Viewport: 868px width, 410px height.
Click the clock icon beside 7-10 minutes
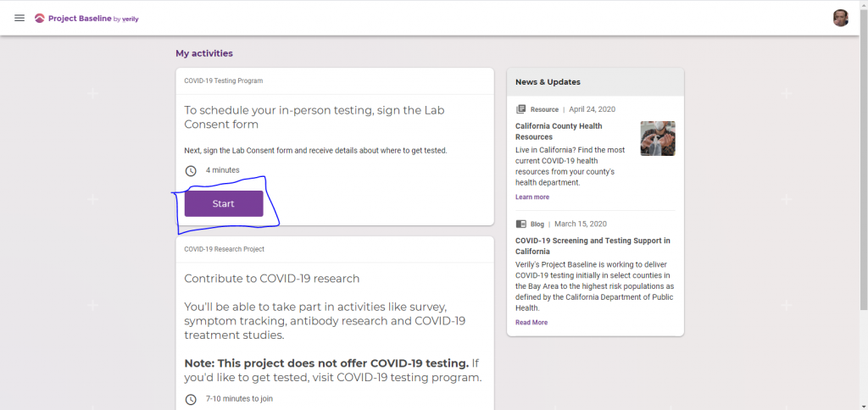coord(191,399)
